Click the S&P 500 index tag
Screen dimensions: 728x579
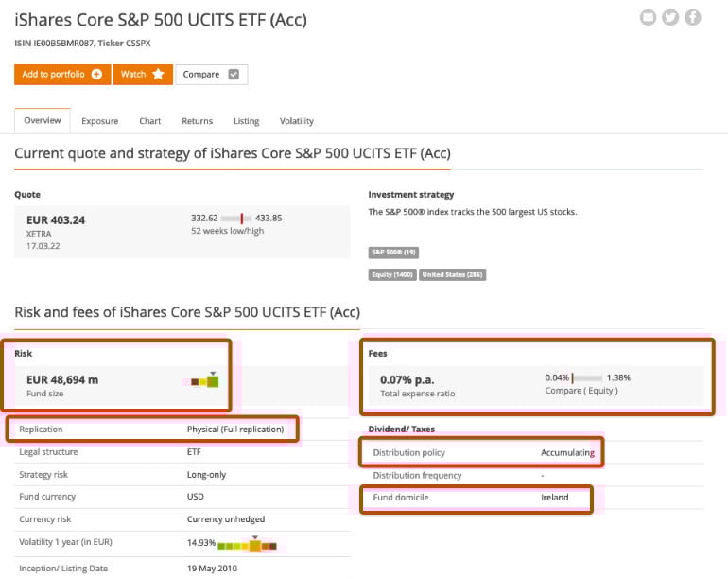click(x=393, y=253)
